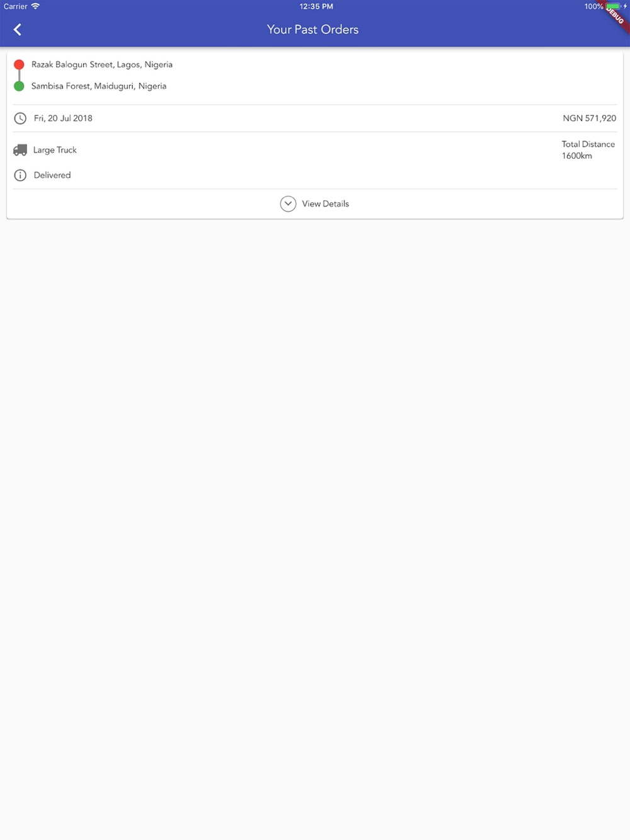This screenshot has width=630, height=840.
Task: Click the Your Past Orders title
Action: pos(312,30)
